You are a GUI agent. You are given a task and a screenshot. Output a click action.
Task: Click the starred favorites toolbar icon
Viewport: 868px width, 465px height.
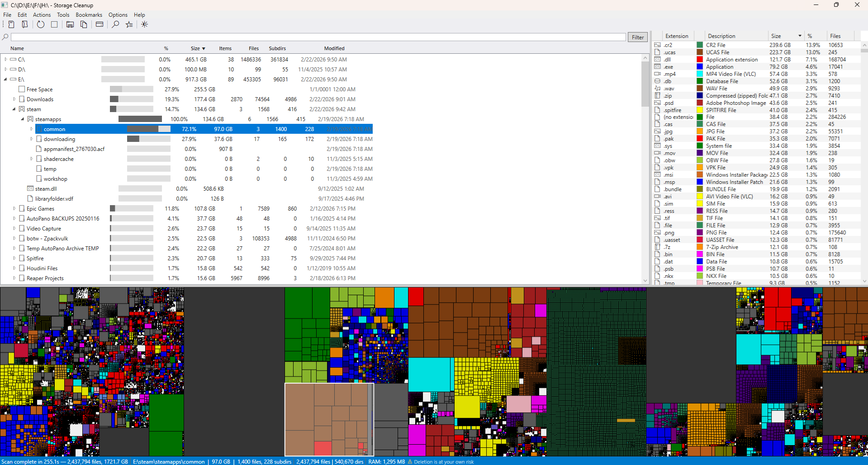(129, 24)
